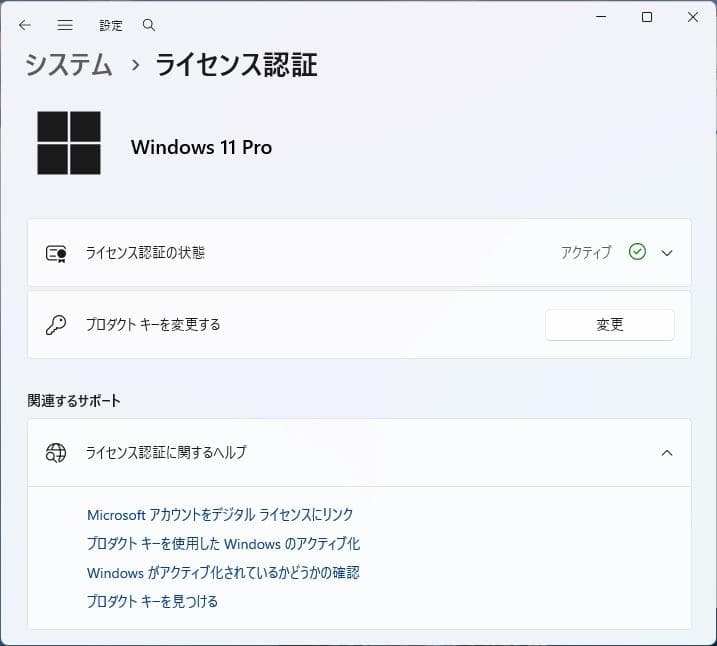Click the 変更 button
The image size is (717, 646).
coord(610,325)
